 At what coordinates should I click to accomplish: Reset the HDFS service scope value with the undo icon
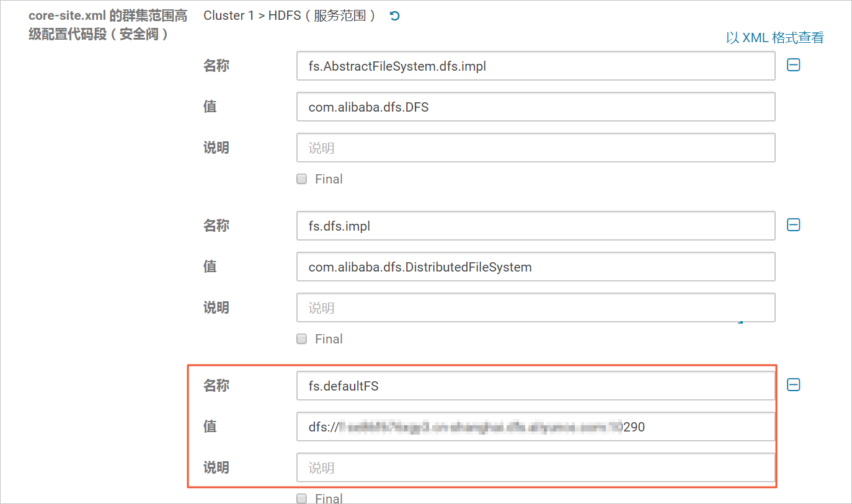pos(395,16)
